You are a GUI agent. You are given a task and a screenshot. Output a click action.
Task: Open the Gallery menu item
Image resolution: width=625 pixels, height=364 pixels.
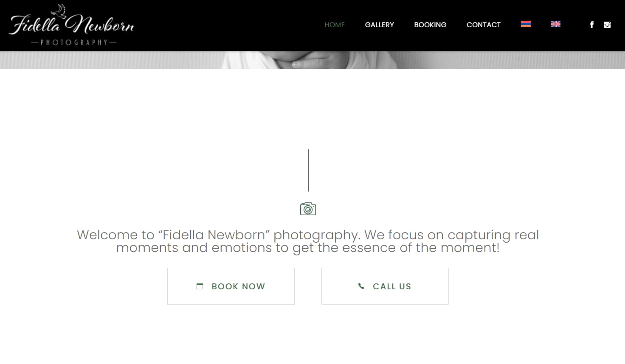coord(380,25)
